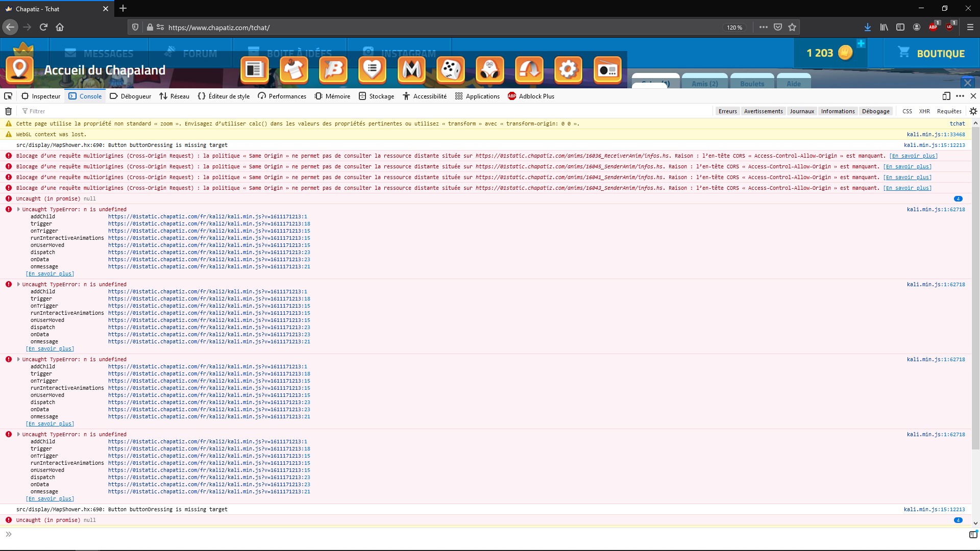Open Firefox downloads arrow icon
The image size is (980, 551).
868,27
